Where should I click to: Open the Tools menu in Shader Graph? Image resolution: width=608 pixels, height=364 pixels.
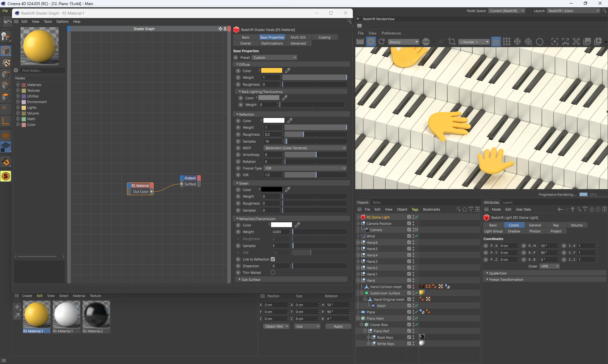click(48, 22)
